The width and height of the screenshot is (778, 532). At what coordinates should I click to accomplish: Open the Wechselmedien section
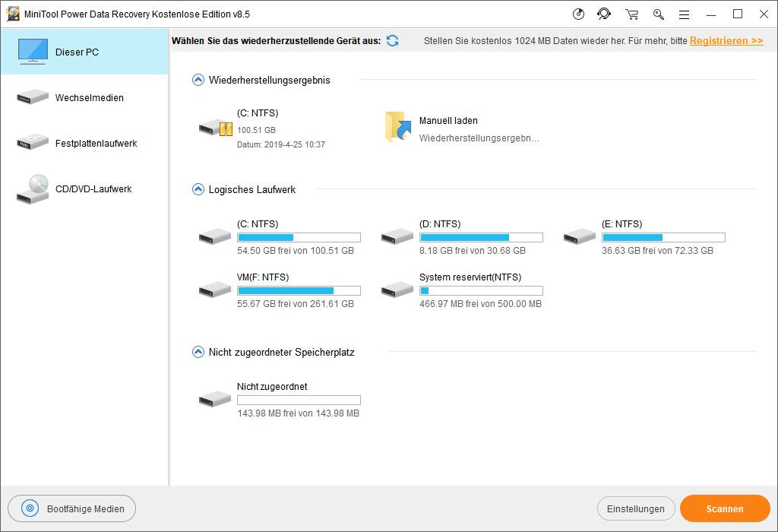point(84,97)
